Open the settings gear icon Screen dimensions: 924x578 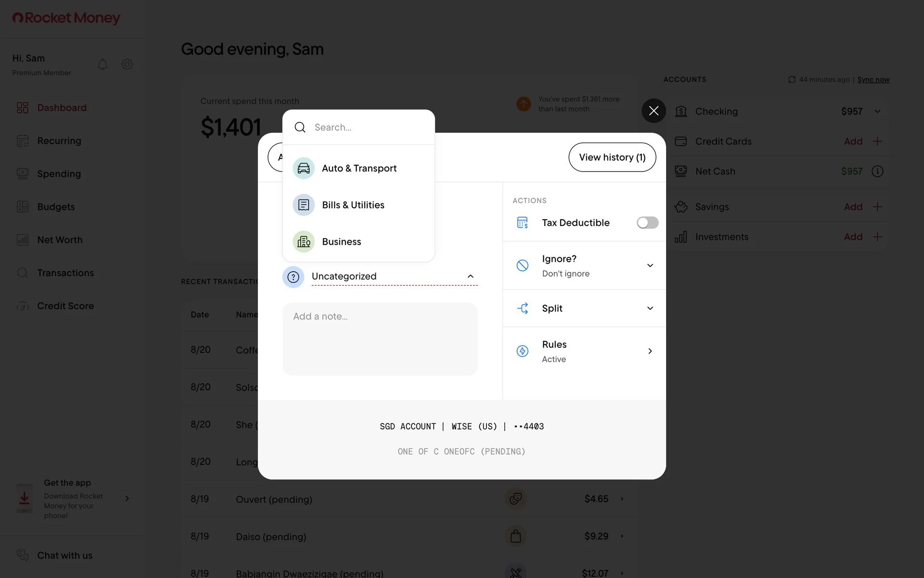pyautogui.click(x=127, y=64)
